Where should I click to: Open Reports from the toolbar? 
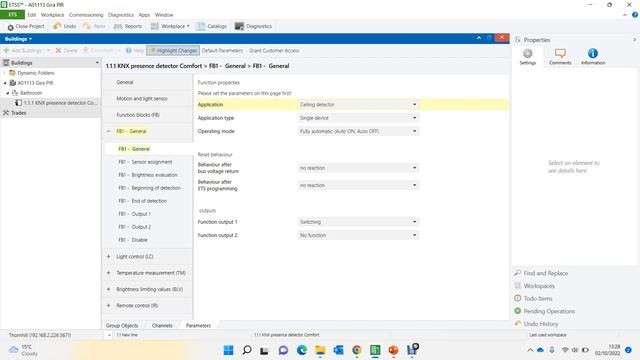[128, 26]
